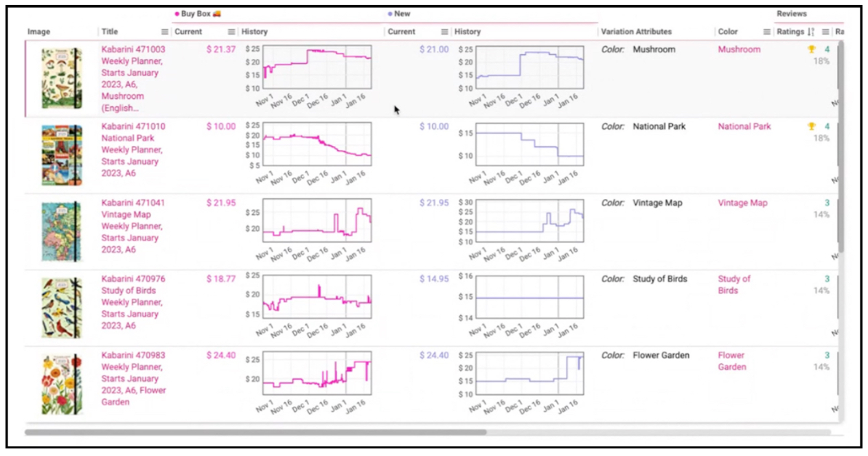Click the horizontal scrollbar below the table

pyautogui.click(x=255, y=433)
